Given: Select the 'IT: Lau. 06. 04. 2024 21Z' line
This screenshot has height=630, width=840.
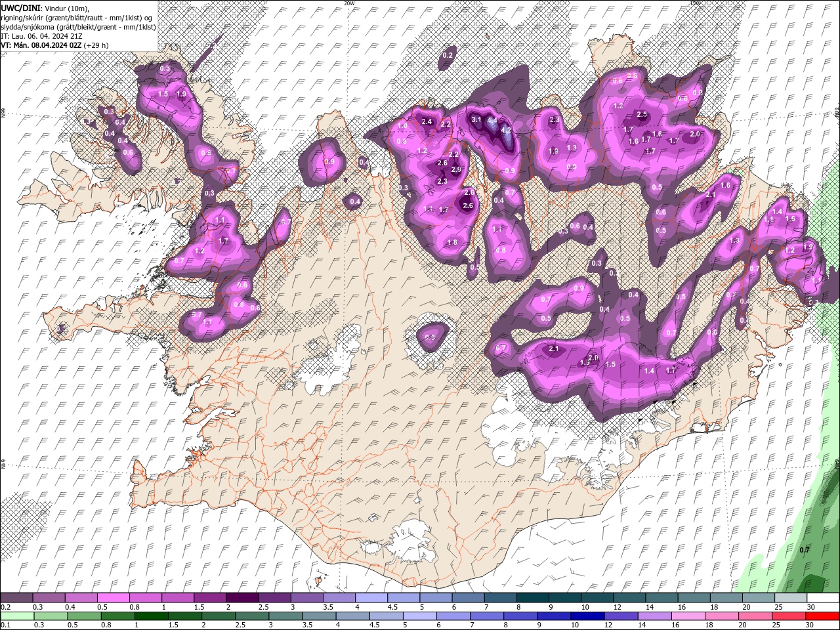Looking at the screenshot, I should pos(41,36).
